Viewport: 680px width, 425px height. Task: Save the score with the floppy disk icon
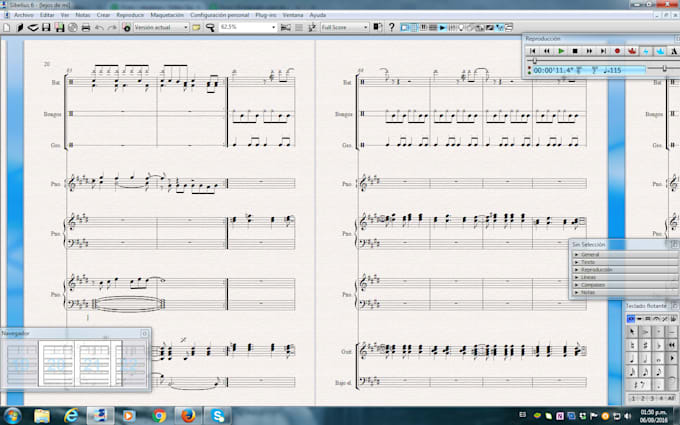46,27
